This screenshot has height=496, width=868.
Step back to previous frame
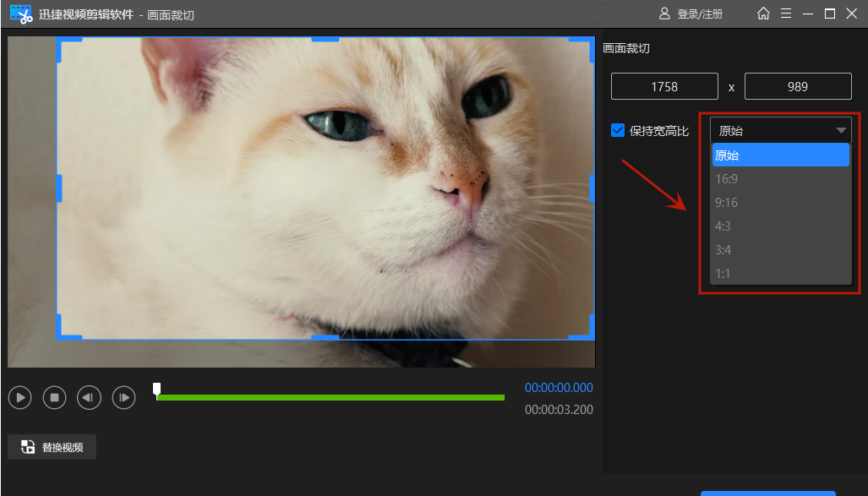coord(89,397)
